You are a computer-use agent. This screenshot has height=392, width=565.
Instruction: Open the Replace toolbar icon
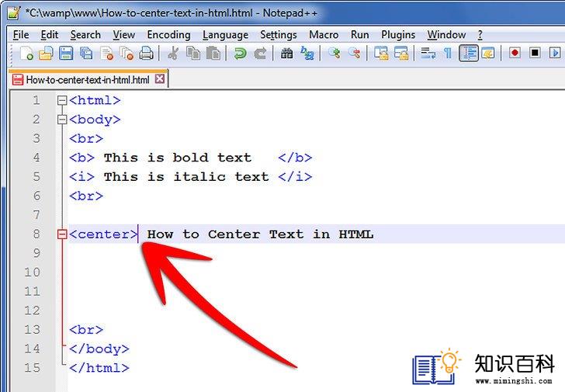point(307,54)
